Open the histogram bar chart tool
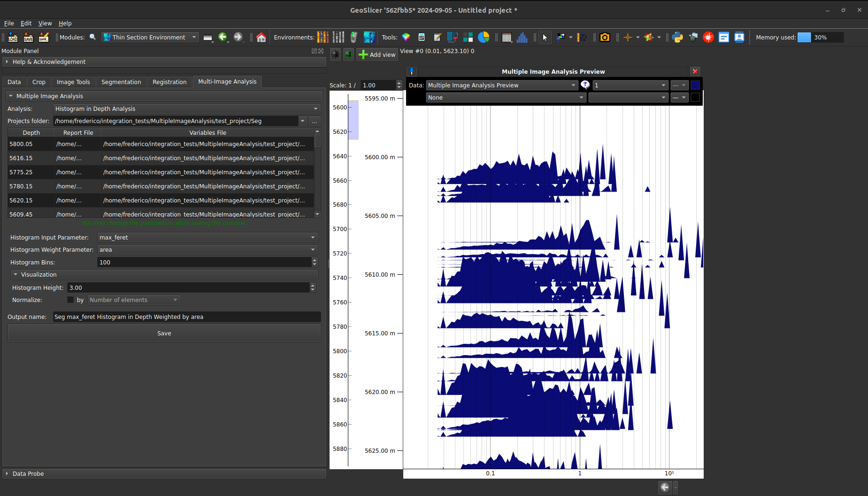 pos(522,38)
